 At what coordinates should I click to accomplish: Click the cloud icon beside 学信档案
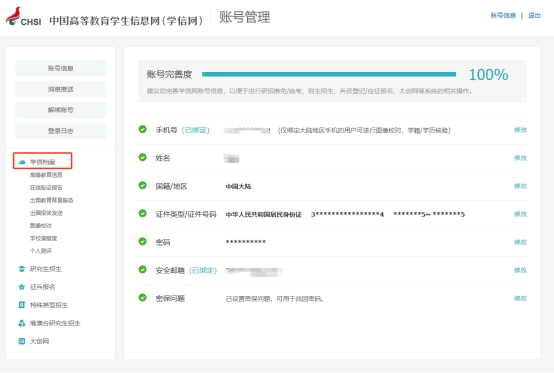click(x=22, y=162)
